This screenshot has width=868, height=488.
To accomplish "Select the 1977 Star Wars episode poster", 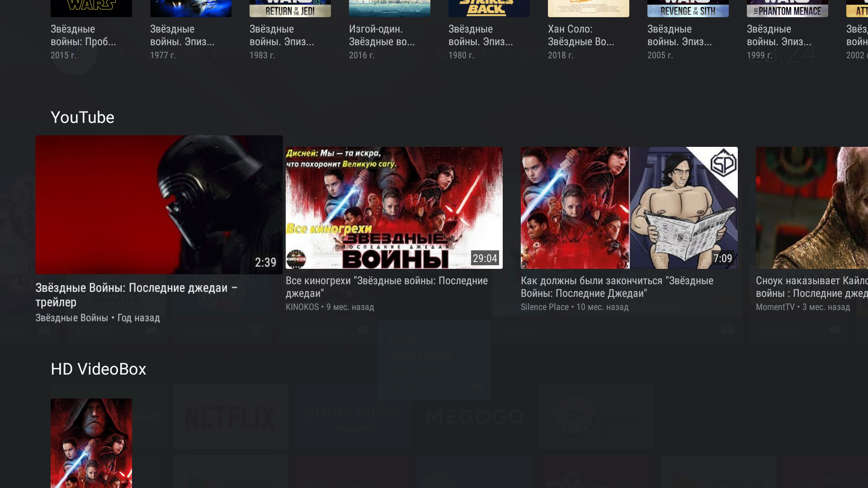I will tap(191, 9).
